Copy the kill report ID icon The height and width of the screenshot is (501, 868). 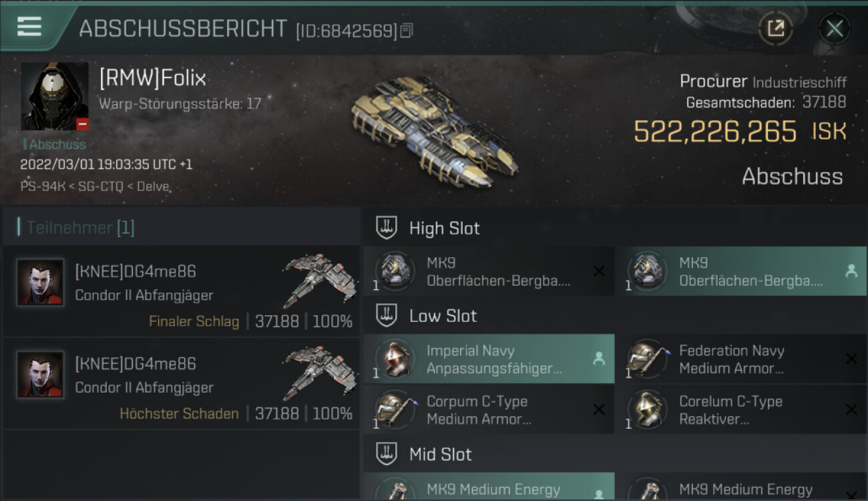(407, 30)
